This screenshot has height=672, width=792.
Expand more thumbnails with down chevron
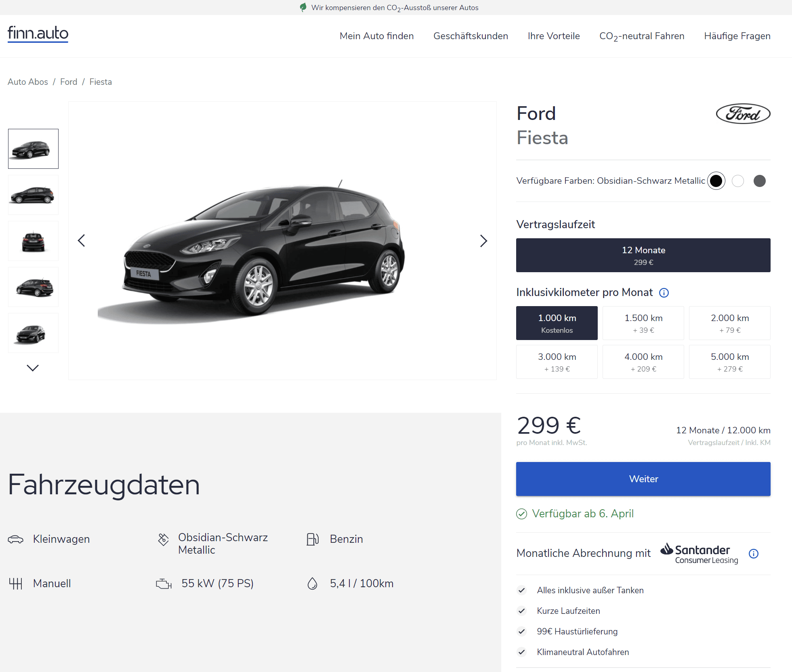point(33,368)
